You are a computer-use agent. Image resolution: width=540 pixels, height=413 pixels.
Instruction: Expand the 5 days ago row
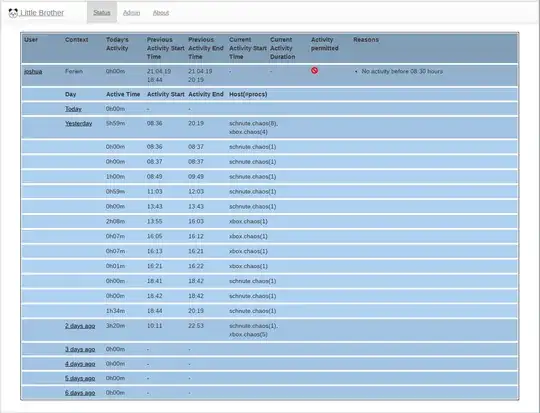[80, 378]
